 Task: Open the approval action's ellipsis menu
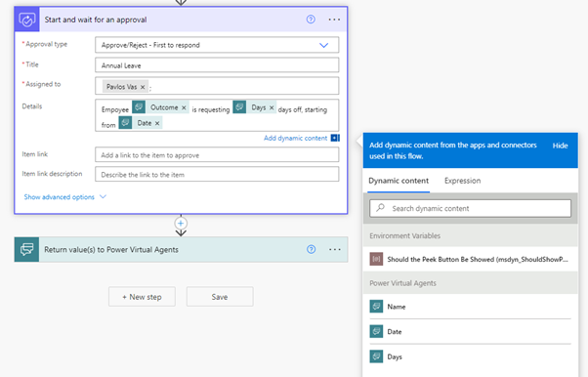tap(334, 20)
